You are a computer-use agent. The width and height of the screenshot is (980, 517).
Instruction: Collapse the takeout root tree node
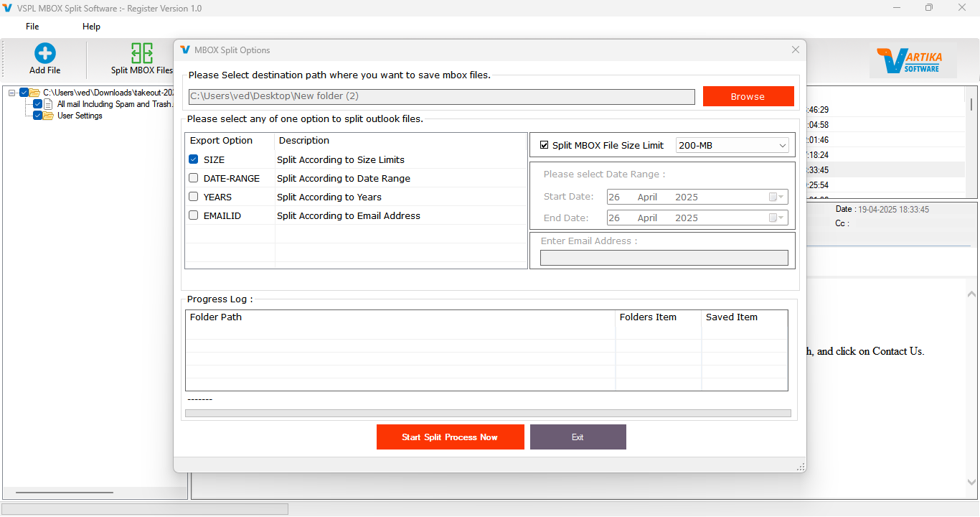coord(12,93)
